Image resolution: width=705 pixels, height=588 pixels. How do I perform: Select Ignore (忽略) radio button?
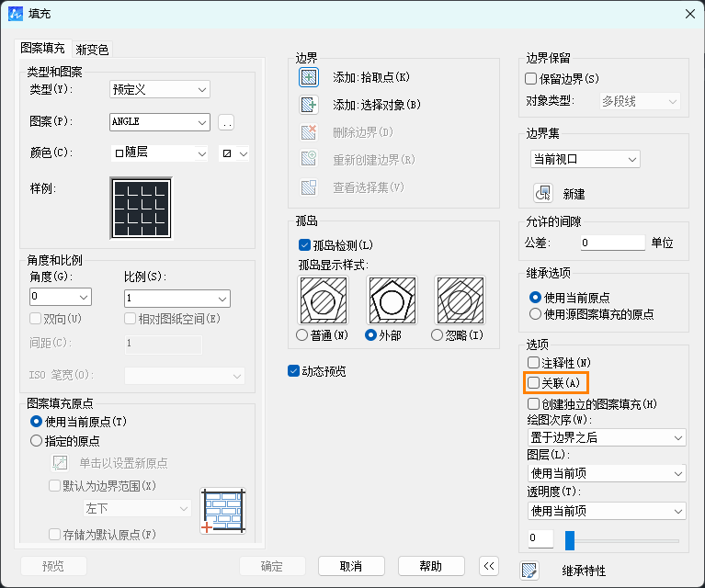coord(437,335)
